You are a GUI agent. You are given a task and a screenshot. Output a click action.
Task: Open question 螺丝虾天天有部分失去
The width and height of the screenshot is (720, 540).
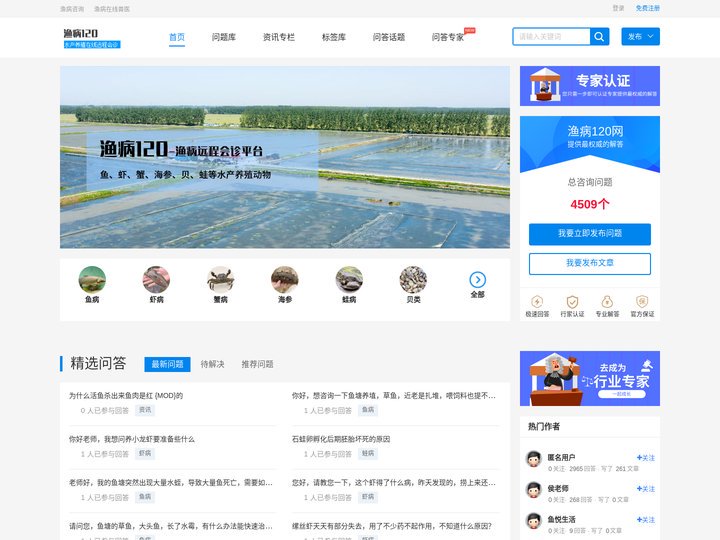[392, 526]
